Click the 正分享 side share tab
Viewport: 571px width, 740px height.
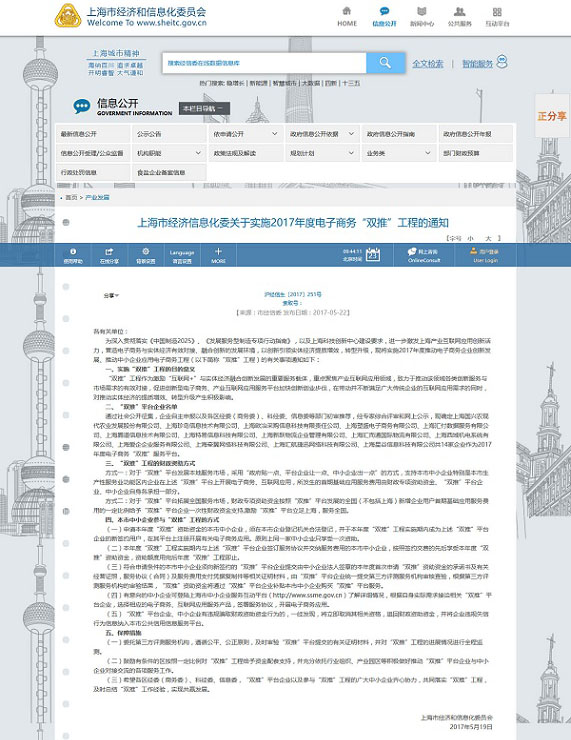[x=552, y=116]
